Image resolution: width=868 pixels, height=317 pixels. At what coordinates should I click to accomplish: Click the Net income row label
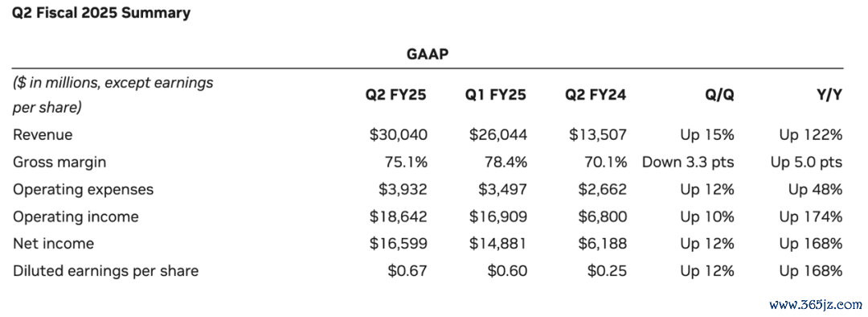click(53, 244)
